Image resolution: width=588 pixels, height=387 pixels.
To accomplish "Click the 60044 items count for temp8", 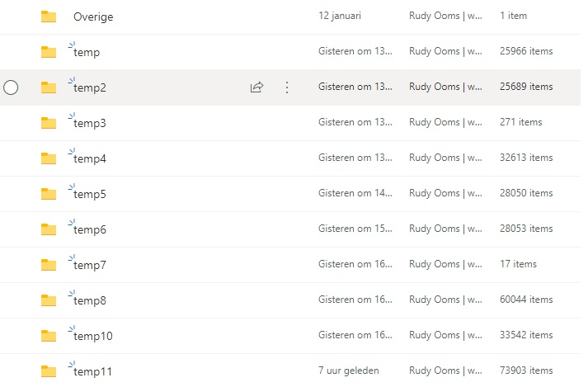I will click(526, 300).
